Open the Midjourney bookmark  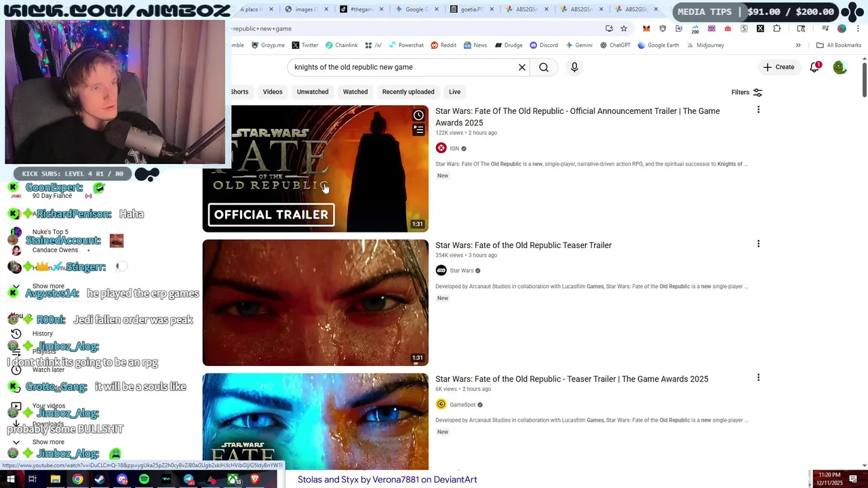coord(705,45)
